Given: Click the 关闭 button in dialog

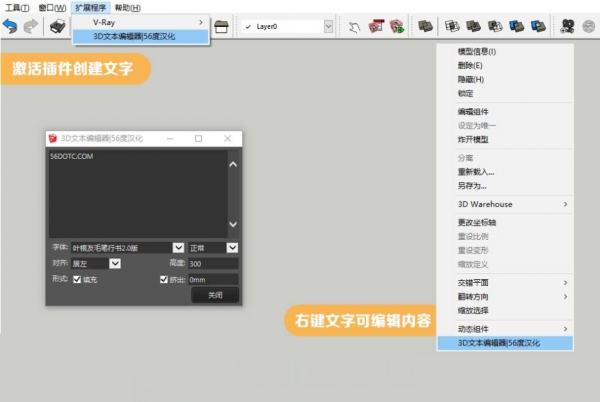Looking at the screenshot, I should coord(215,296).
